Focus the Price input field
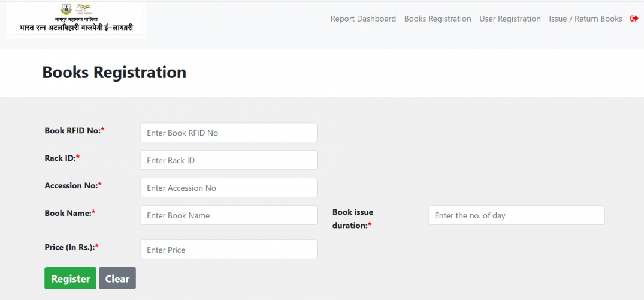The width and height of the screenshot is (644, 300). click(229, 250)
